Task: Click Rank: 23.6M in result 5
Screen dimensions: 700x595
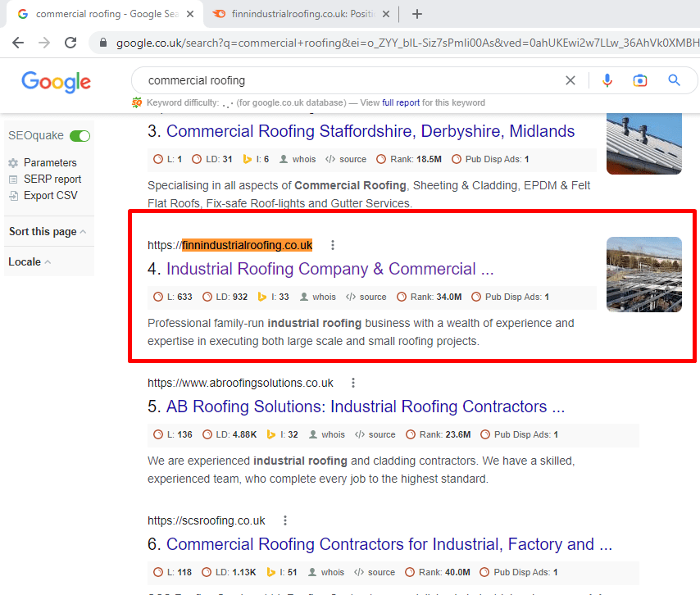Action: [439, 434]
